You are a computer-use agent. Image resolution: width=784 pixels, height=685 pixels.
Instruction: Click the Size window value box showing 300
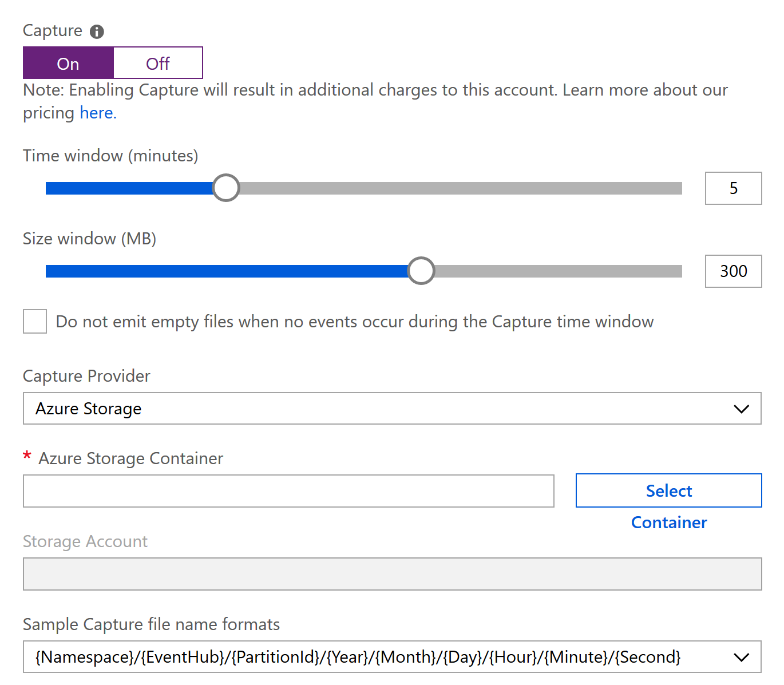(733, 271)
